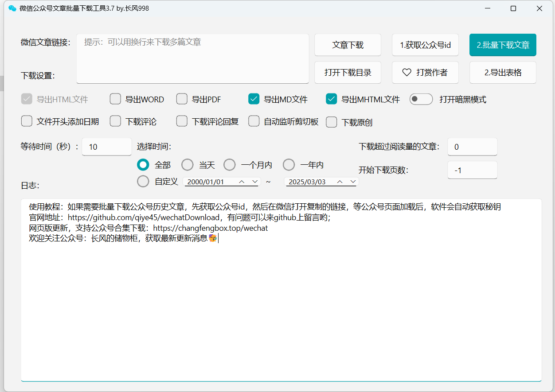Image resolution: width=555 pixels, height=392 pixels.
Task: Click the disabled 导出HTML文件 checkbox
Action: pos(27,99)
